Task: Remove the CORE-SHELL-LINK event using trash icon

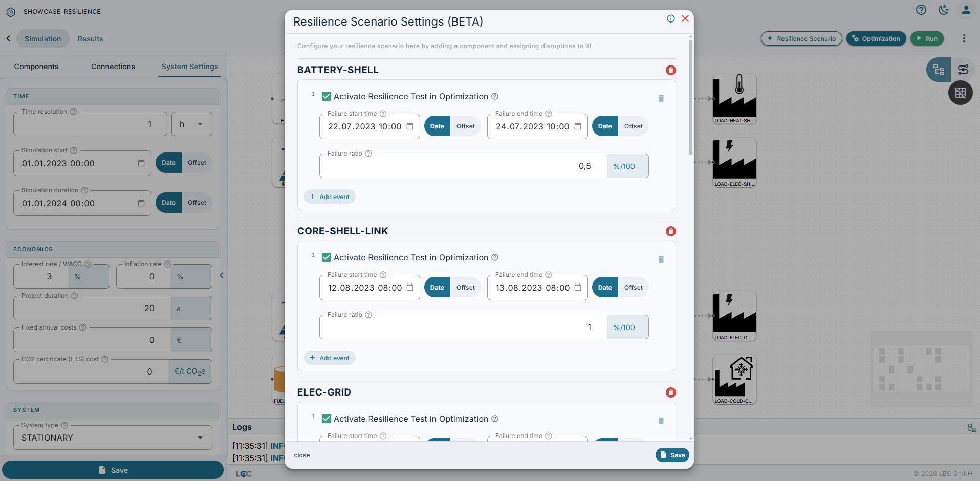Action: [x=661, y=259]
